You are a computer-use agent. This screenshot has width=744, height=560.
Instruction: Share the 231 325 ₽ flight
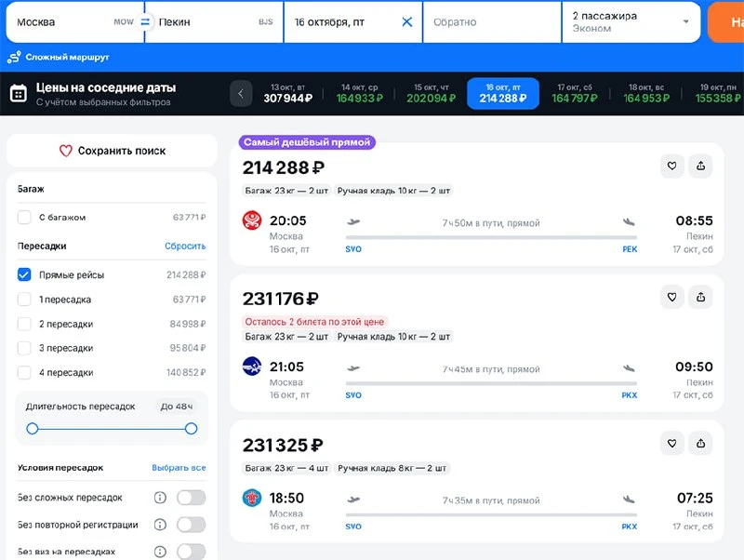[x=700, y=443]
